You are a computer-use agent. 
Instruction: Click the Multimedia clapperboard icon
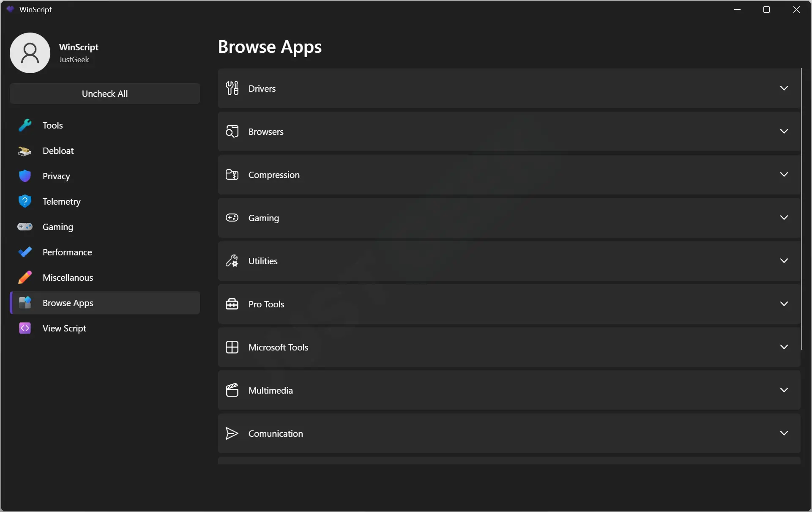click(x=232, y=390)
